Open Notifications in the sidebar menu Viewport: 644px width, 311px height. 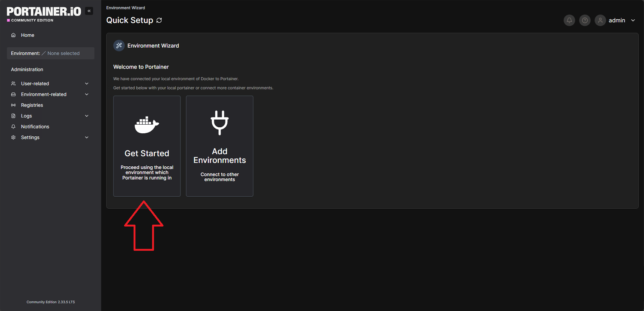click(x=35, y=127)
